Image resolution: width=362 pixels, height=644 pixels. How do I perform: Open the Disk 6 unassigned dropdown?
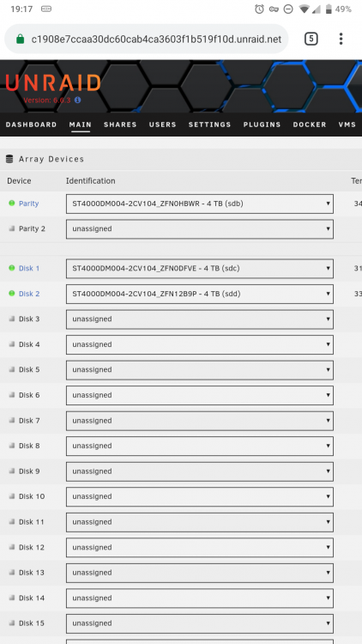[x=200, y=396]
